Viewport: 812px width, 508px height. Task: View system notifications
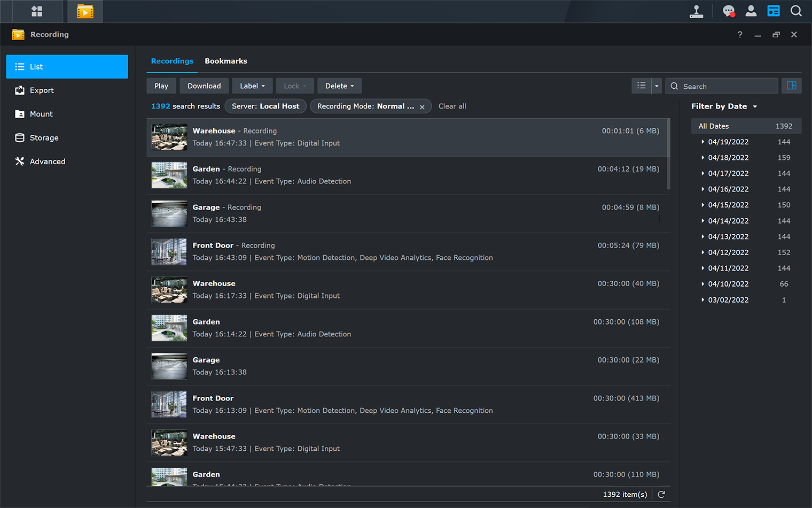pos(728,11)
